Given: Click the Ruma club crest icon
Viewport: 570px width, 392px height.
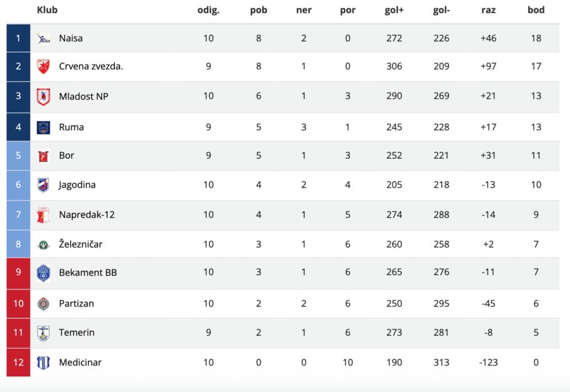Looking at the screenshot, I should pyautogui.click(x=43, y=127).
